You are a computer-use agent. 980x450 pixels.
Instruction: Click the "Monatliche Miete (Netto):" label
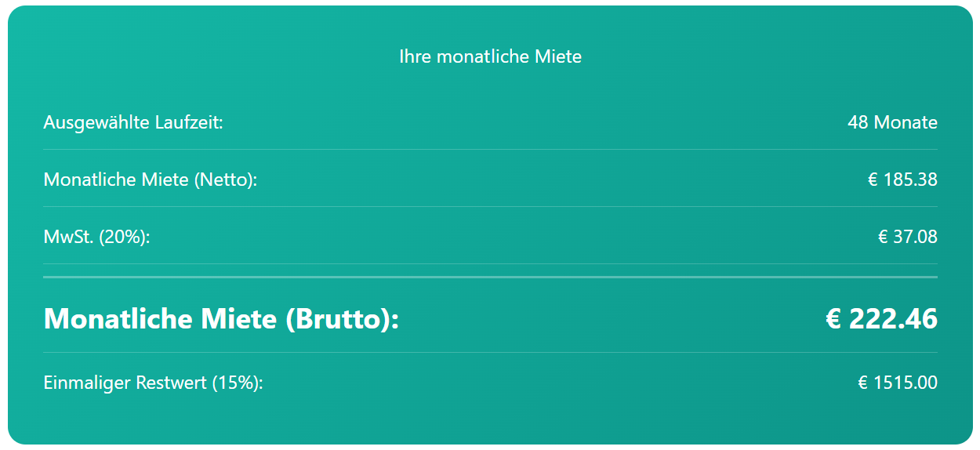(151, 180)
